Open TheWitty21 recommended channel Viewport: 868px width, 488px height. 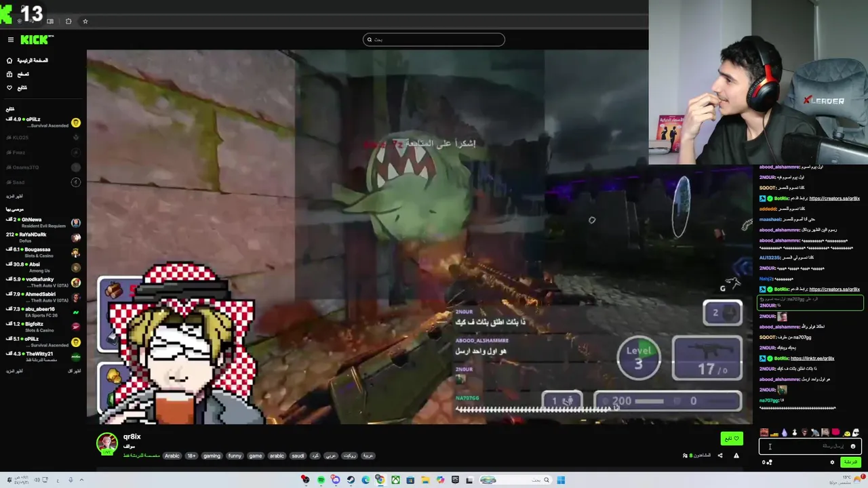click(43, 357)
